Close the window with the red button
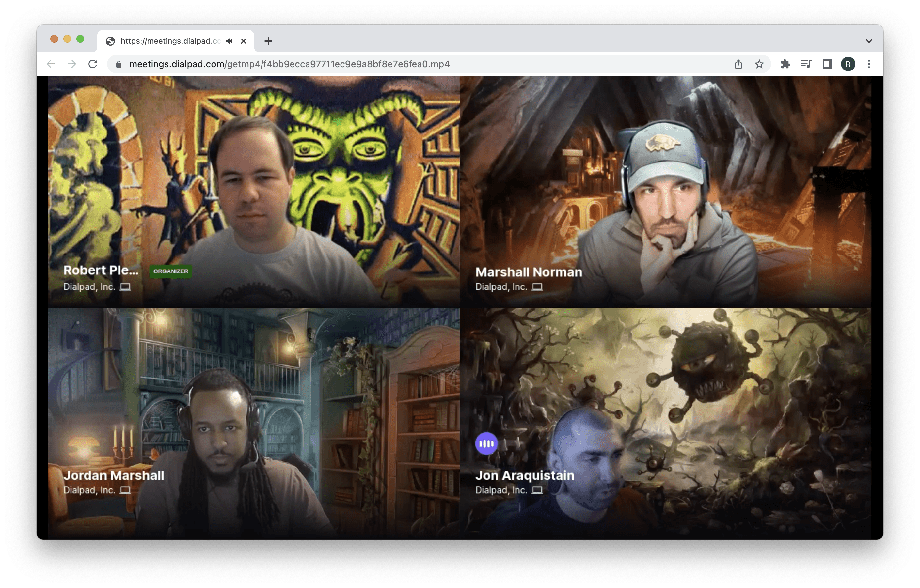920x588 pixels. click(x=54, y=39)
